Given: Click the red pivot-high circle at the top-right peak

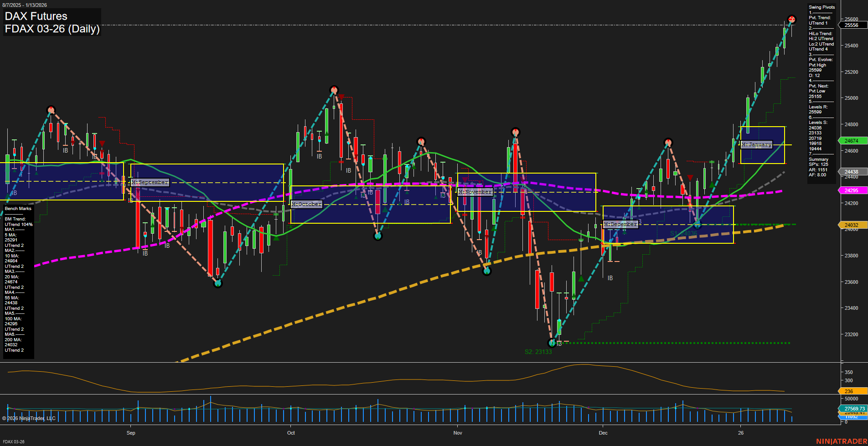Looking at the screenshot, I should pyautogui.click(x=791, y=20).
